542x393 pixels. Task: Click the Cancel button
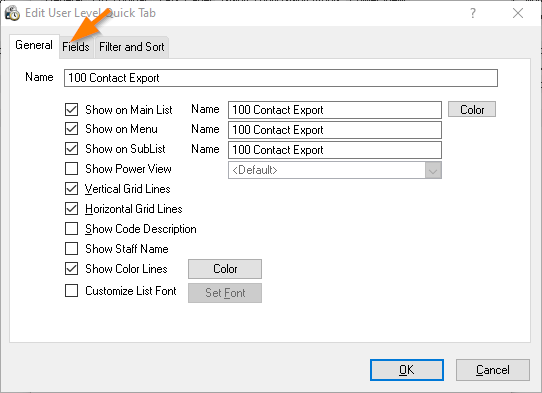(x=493, y=370)
